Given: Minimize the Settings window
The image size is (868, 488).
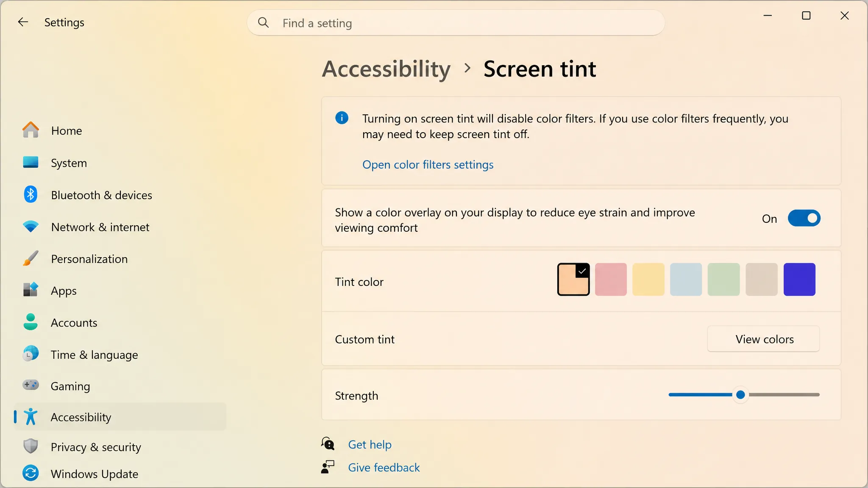Looking at the screenshot, I should coord(768,16).
